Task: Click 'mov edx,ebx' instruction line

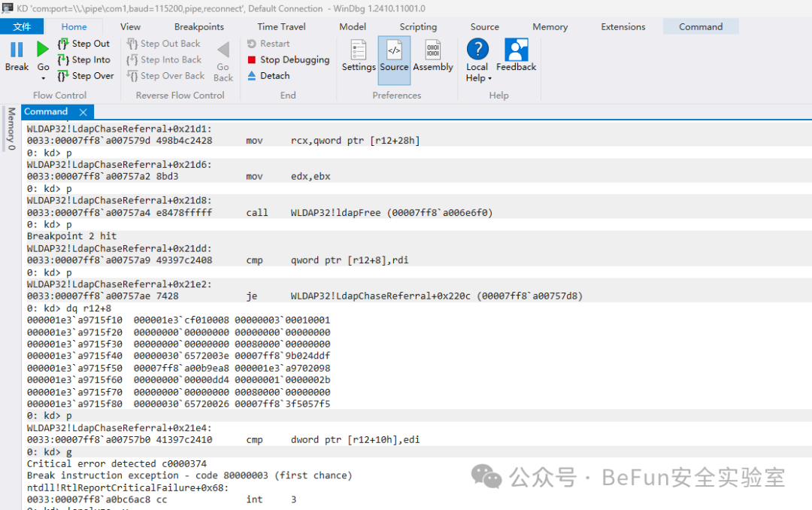Action: pos(179,176)
